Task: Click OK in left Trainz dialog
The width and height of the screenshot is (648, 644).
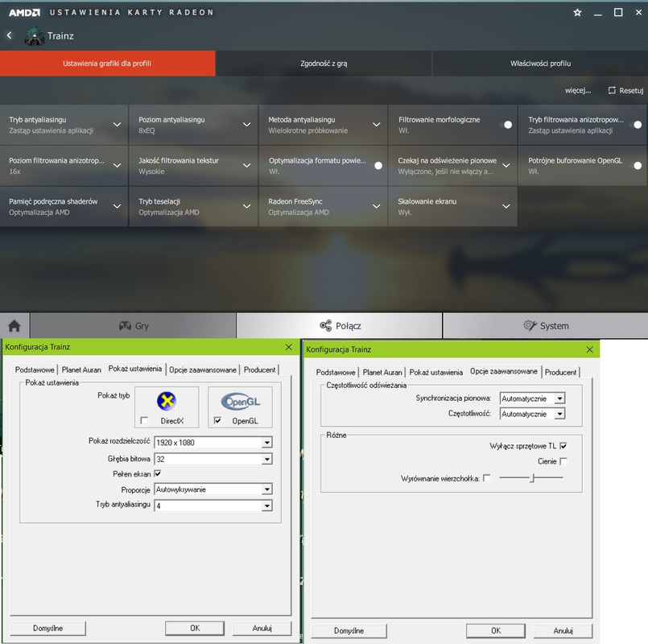Action: pyautogui.click(x=195, y=628)
